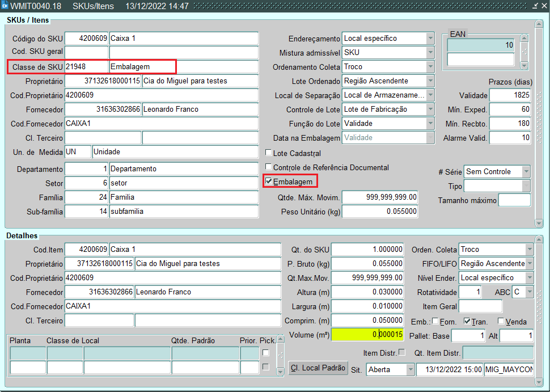Click the Detalhes block scroll-up arrow
Image resolution: width=550 pixels, height=392 pixels.
point(539,239)
